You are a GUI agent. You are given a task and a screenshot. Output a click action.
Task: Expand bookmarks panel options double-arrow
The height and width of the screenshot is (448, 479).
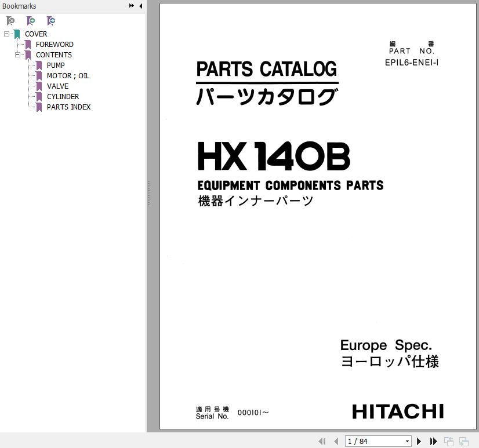(x=132, y=5)
